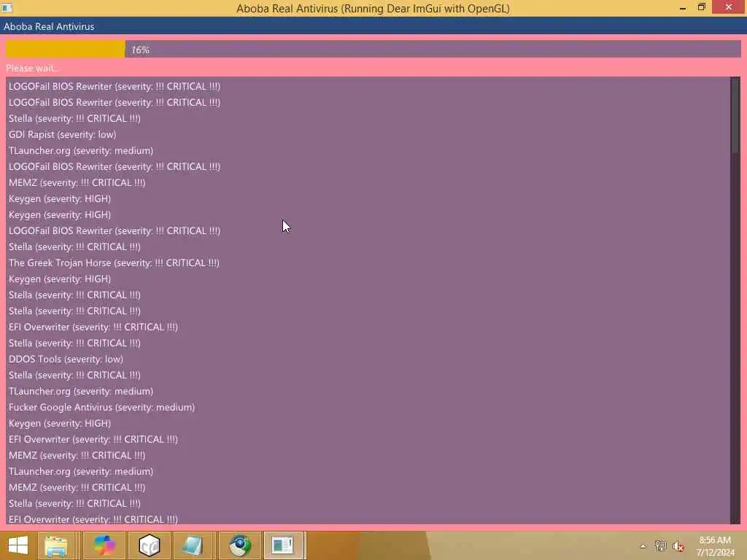The image size is (747, 560).
Task: Select the TLauncher.org row directly below the GDI row
Action: [81, 150]
